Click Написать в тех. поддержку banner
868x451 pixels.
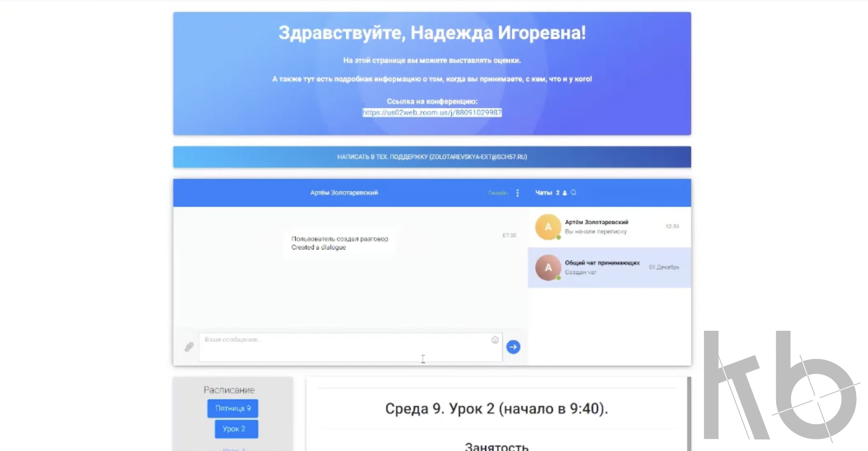432,157
